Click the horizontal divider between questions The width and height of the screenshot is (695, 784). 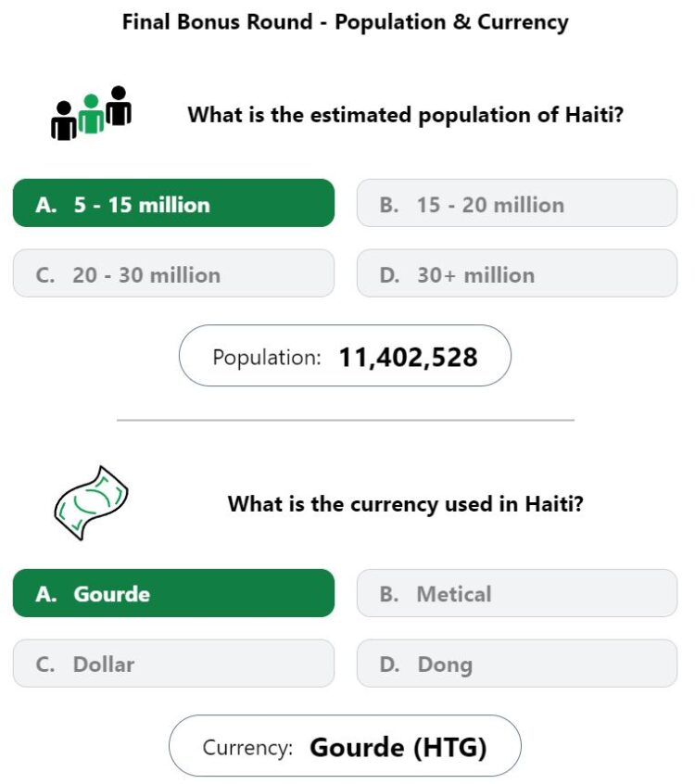(x=345, y=420)
